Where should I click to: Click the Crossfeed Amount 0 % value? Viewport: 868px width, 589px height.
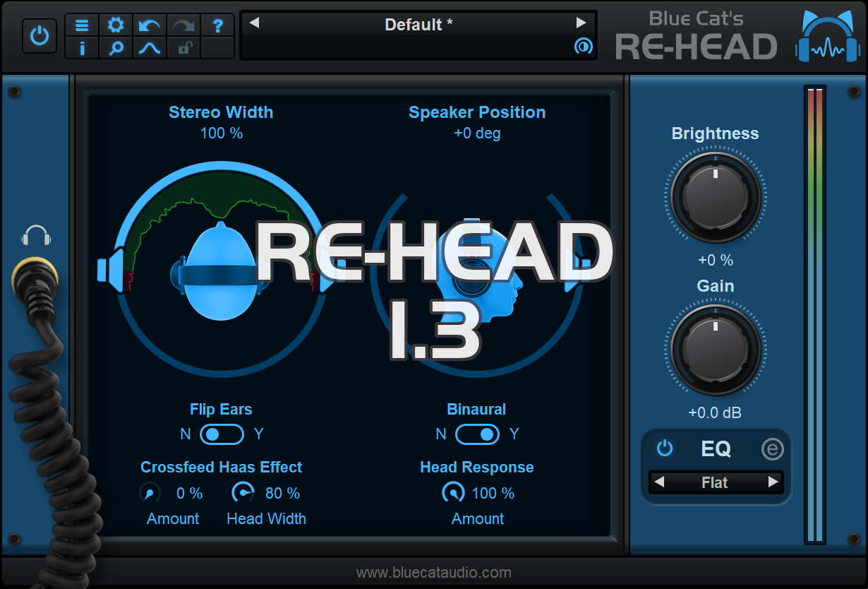[x=189, y=493]
